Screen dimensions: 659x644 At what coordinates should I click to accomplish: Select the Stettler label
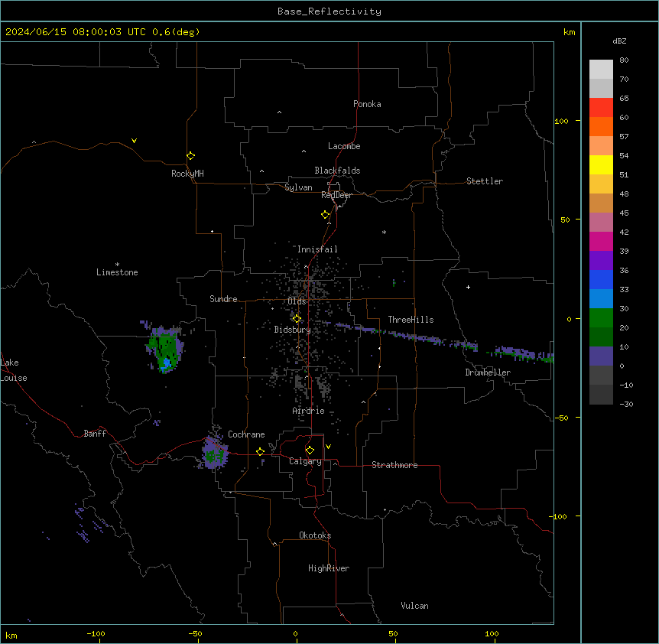click(485, 181)
